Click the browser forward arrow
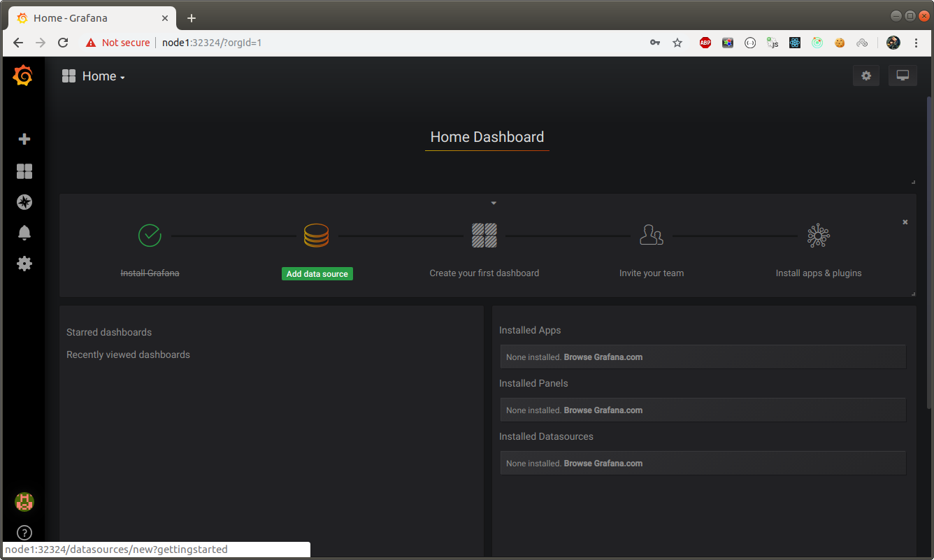This screenshot has height=560, width=934. [41, 43]
